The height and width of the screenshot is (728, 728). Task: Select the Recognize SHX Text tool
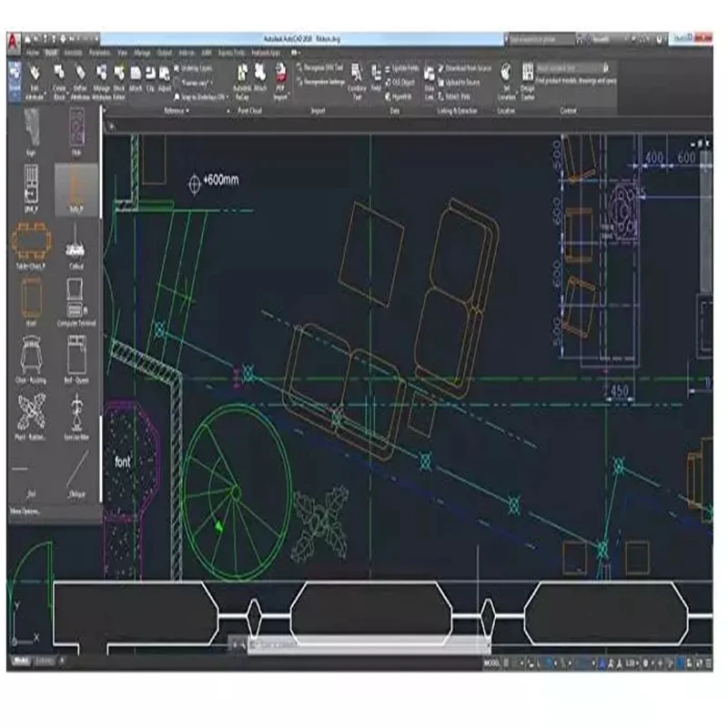pos(323,67)
